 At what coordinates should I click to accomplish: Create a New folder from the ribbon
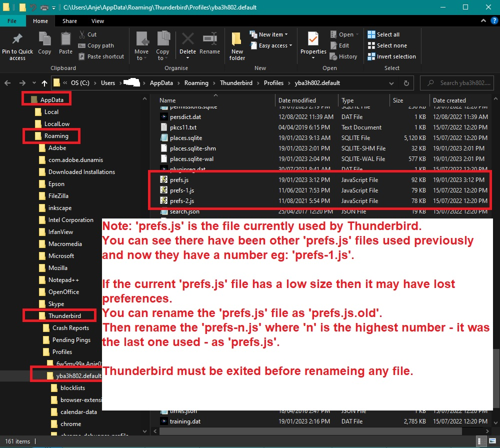(237, 46)
